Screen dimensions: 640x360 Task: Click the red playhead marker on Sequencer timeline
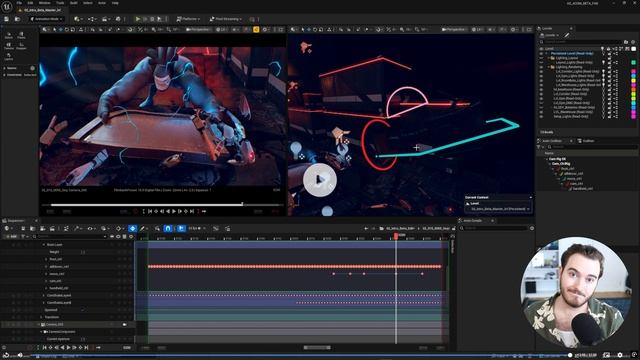(396, 236)
